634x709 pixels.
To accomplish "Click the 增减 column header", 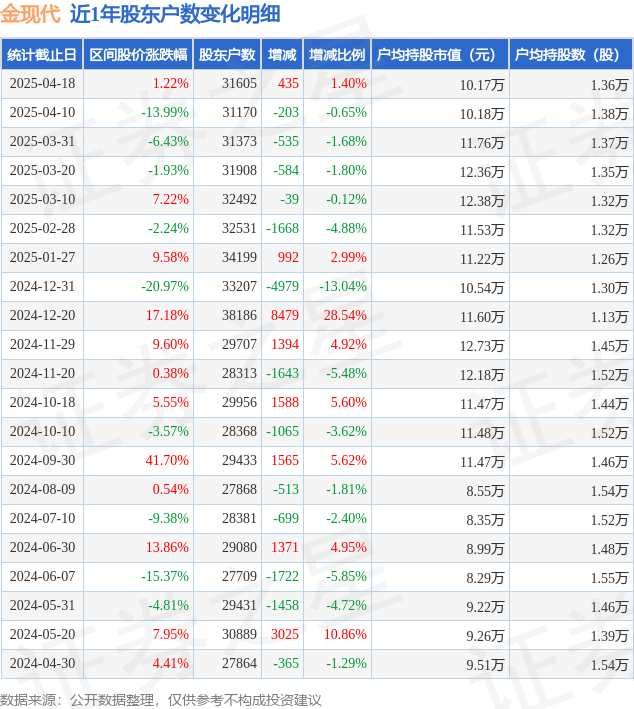I will tap(282, 55).
